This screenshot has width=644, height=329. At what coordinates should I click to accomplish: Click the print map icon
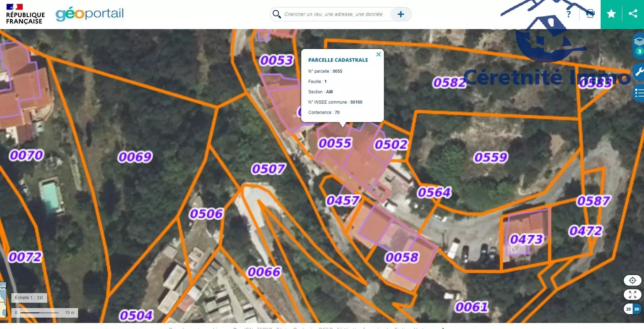click(590, 14)
